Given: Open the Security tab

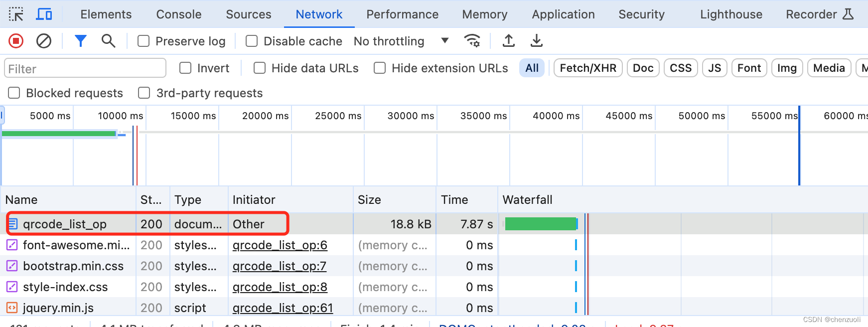Looking at the screenshot, I should coord(642,14).
